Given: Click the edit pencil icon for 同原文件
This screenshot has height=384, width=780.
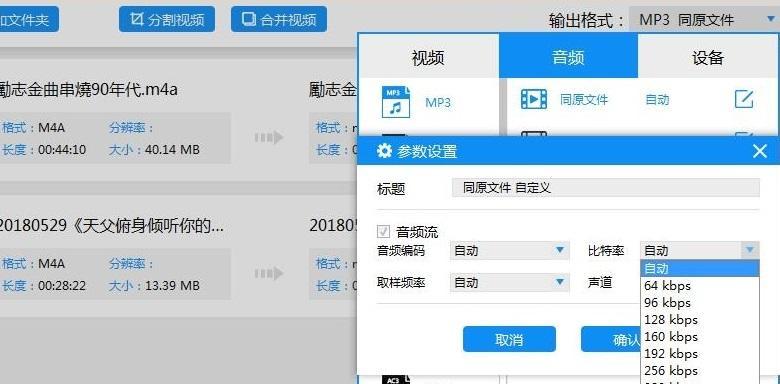Looking at the screenshot, I should (x=744, y=99).
